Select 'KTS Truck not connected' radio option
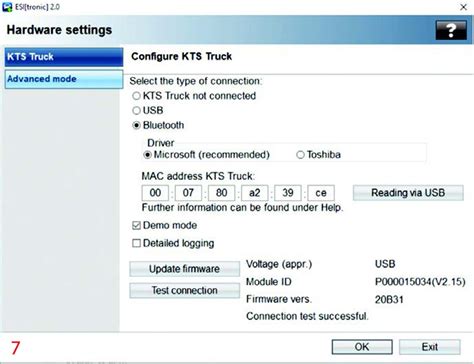 (x=136, y=96)
